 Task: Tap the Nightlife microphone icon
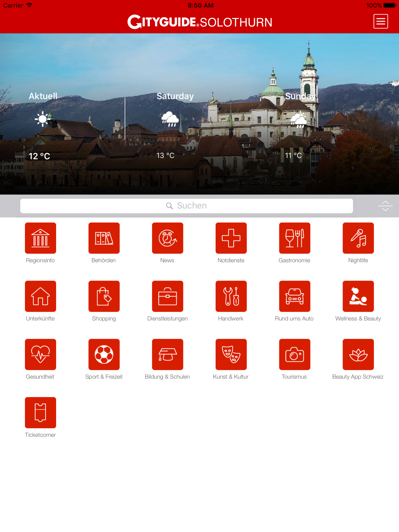click(x=358, y=238)
